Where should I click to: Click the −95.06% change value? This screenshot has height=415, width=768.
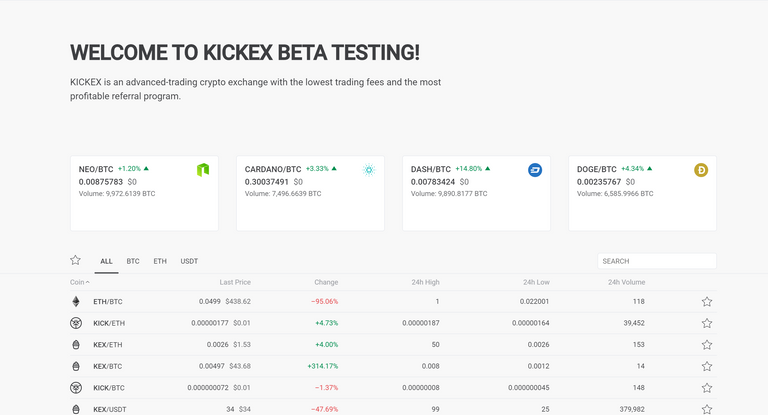[x=325, y=302]
